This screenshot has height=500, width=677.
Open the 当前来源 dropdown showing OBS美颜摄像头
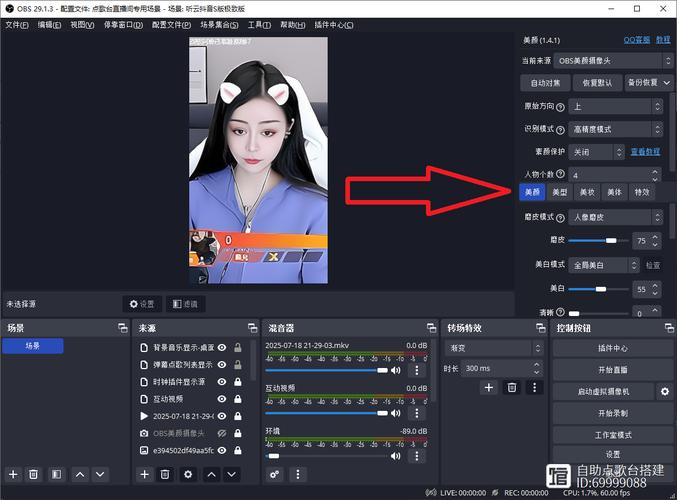(613, 61)
